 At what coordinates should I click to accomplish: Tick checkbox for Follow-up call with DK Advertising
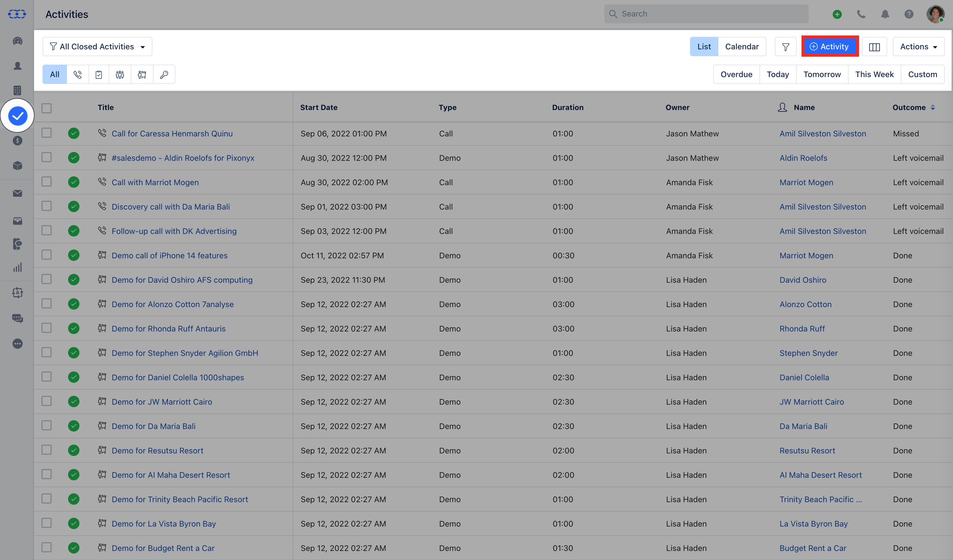47,231
